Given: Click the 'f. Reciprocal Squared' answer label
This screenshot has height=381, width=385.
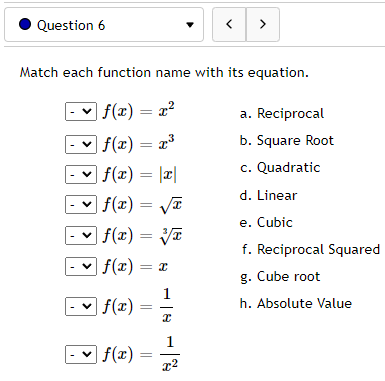Looking at the screenshot, I should coord(311,249).
